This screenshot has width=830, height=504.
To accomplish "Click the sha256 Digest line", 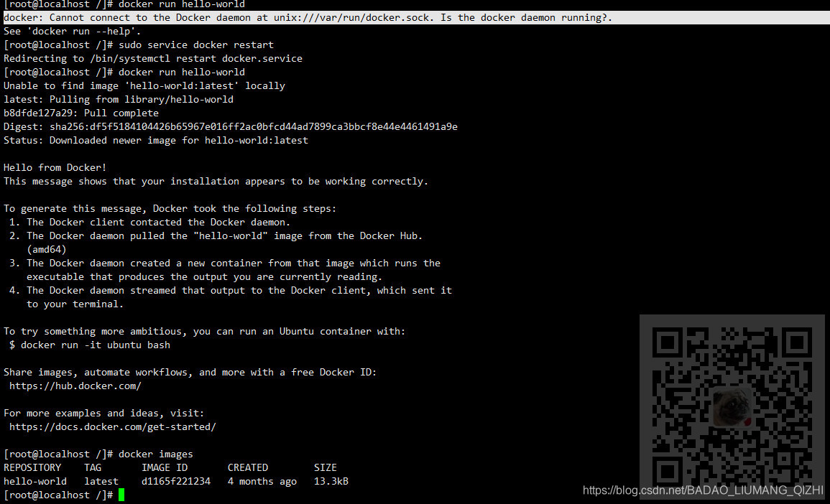I will 231,127.
